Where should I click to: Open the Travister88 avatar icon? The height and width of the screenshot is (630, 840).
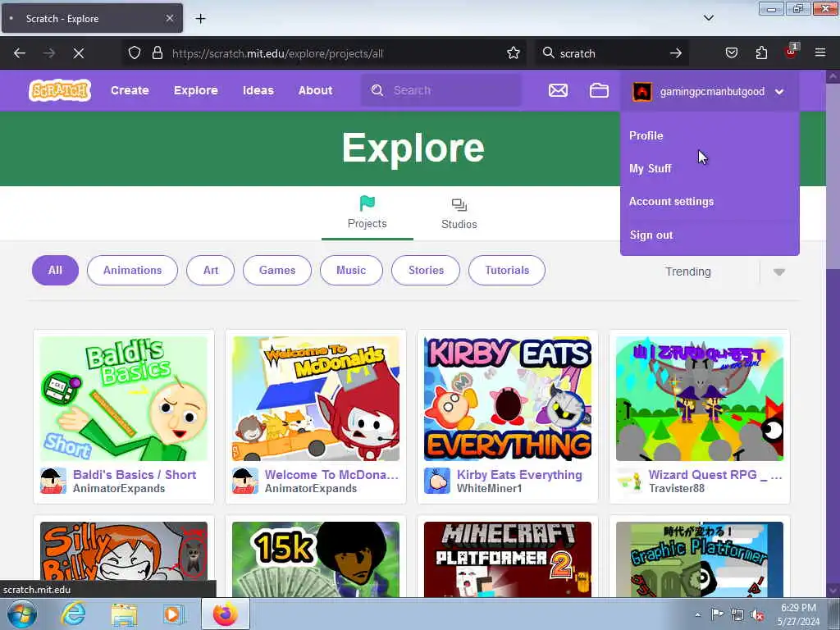(628, 481)
